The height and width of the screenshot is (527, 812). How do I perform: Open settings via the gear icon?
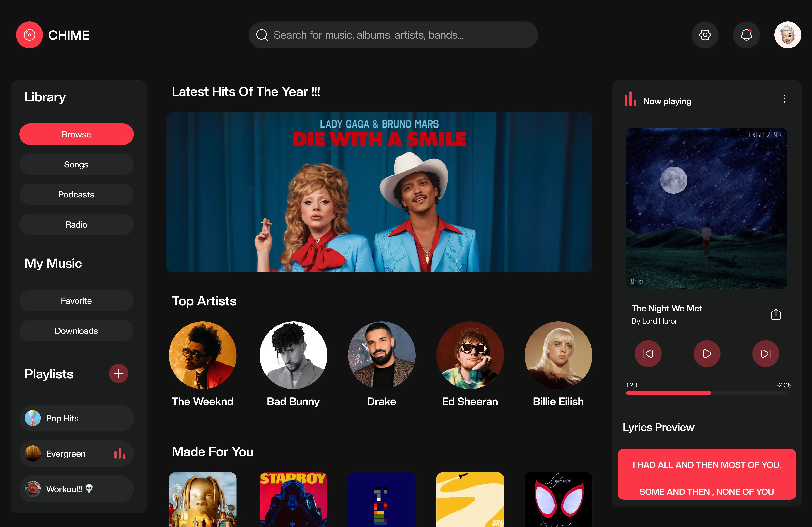point(705,35)
